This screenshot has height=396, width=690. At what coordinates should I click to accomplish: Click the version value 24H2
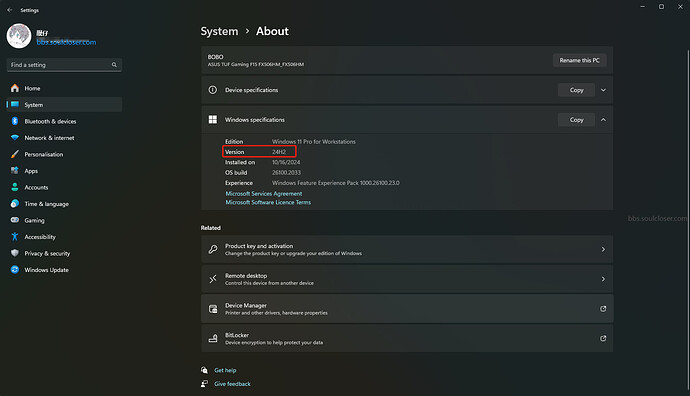click(x=279, y=152)
